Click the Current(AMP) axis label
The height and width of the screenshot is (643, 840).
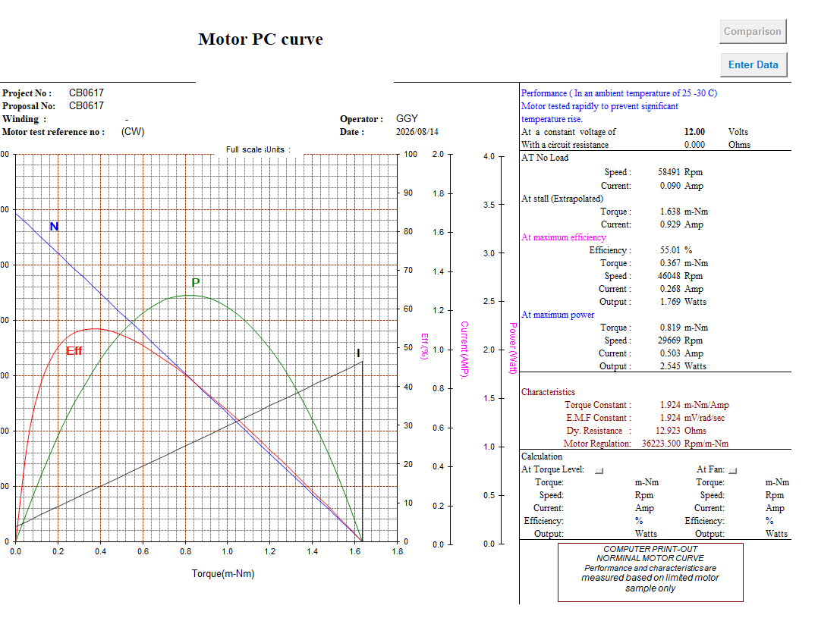[464, 350]
